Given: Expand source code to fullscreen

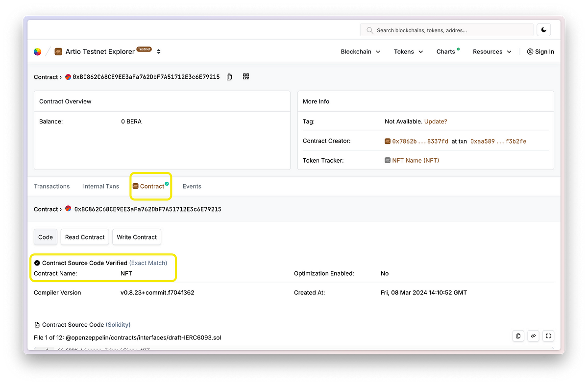Looking at the screenshot, I should (x=548, y=336).
